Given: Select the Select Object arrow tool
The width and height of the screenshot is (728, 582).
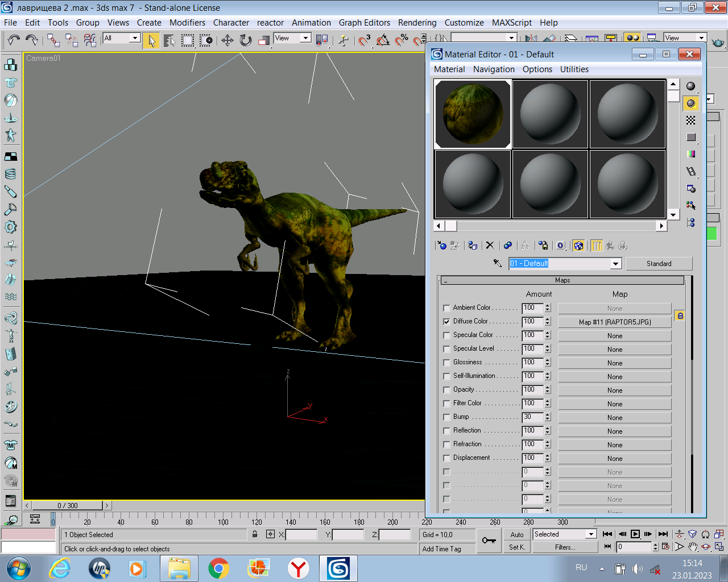Looking at the screenshot, I should point(151,40).
